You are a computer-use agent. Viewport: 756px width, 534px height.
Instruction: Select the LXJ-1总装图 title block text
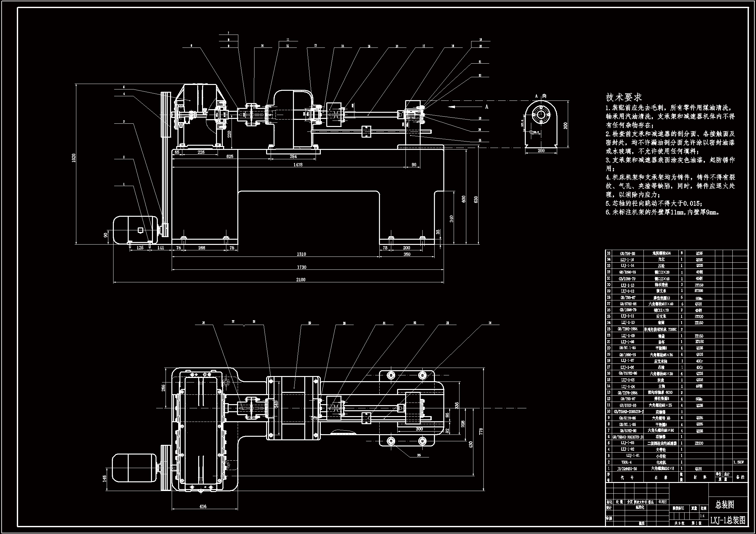(x=728, y=520)
